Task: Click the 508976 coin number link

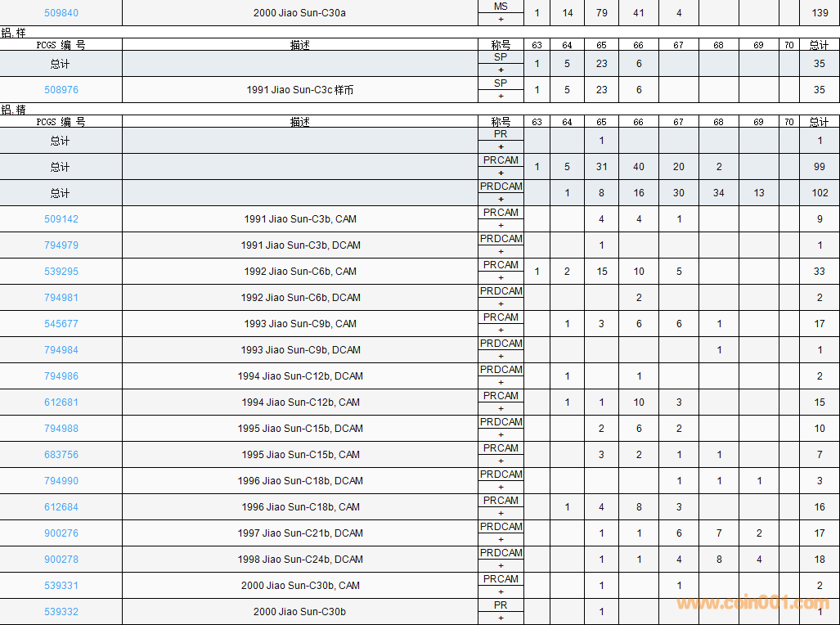Action: [x=61, y=90]
